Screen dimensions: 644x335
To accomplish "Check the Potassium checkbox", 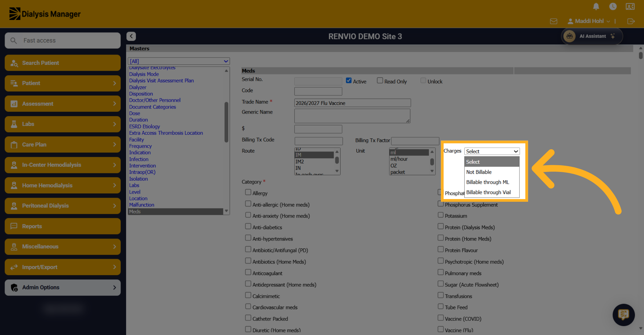I will 441,215.
